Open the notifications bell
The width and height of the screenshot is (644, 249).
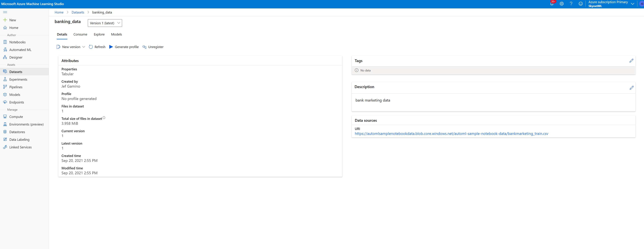[552, 4]
